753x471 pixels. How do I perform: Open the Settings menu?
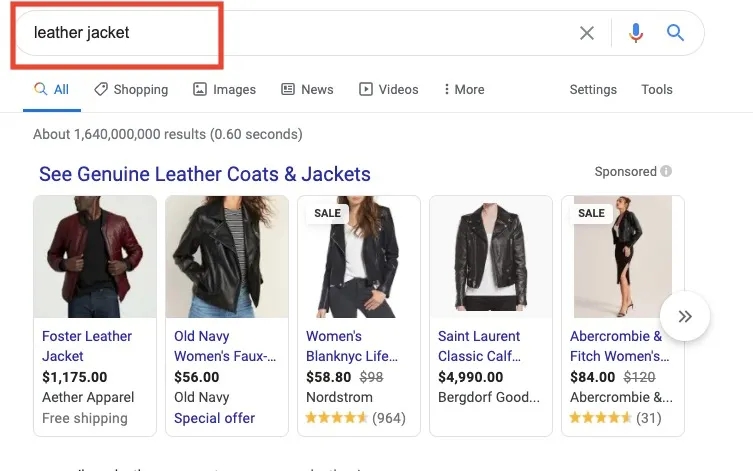(593, 90)
